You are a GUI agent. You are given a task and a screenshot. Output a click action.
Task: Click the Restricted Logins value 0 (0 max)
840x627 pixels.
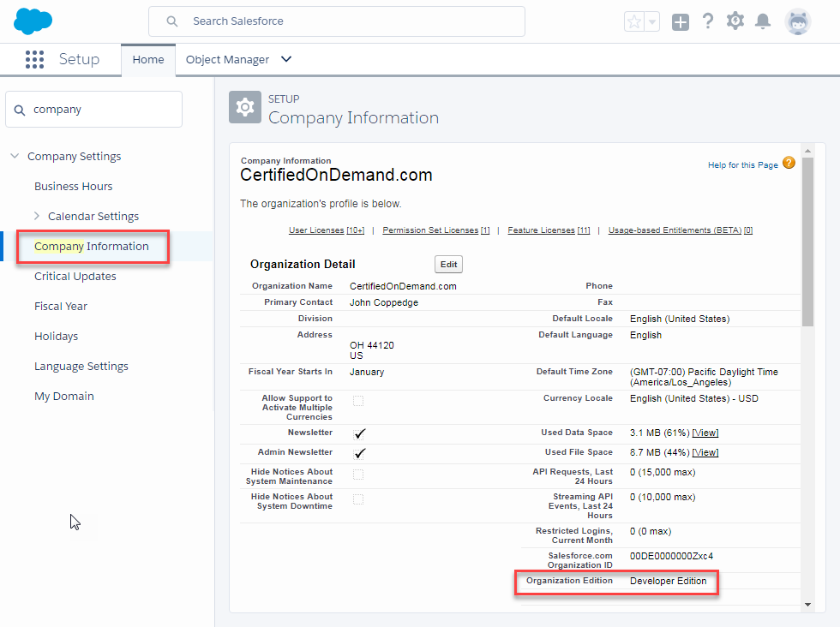click(651, 531)
